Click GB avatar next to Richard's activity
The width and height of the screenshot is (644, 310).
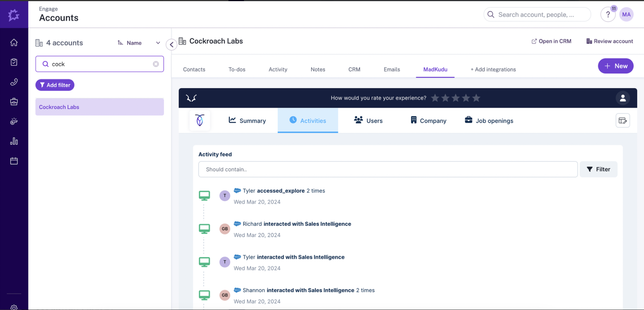(225, 229)
